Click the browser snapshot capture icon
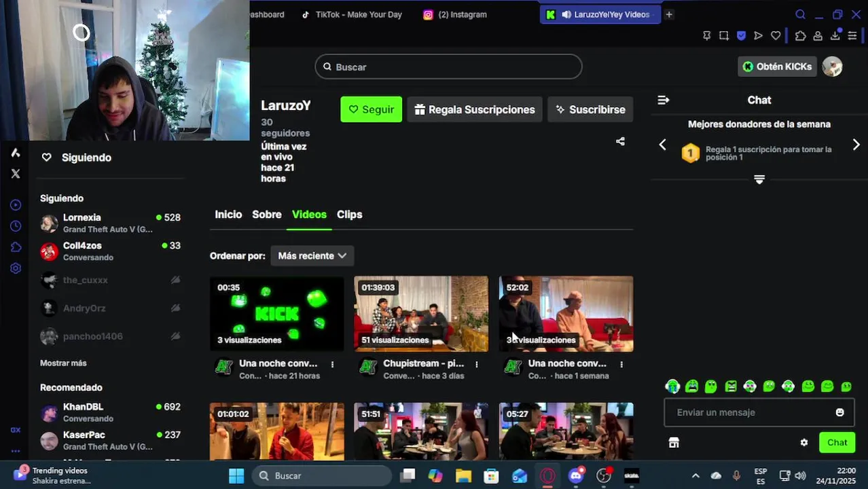This screenshot has width=868, height=489. click(724, 36)
